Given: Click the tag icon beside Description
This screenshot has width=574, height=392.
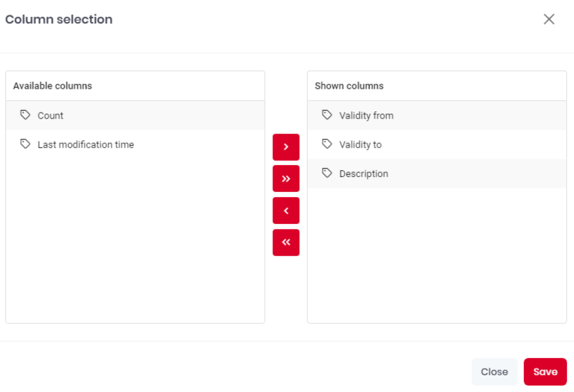Looking at the screenshot, I should [x=327, y=173].
